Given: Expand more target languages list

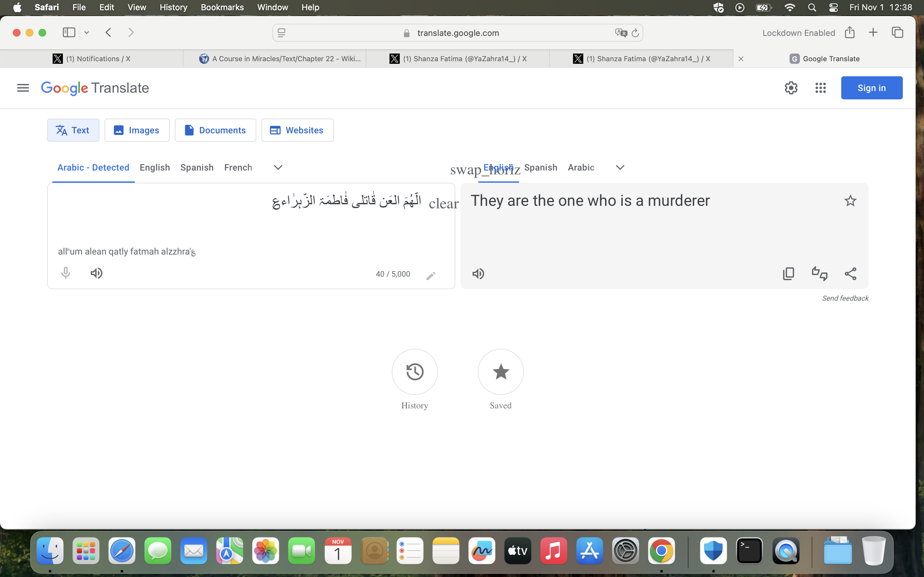Looking at the screenshot, I should tap(620, 168).
